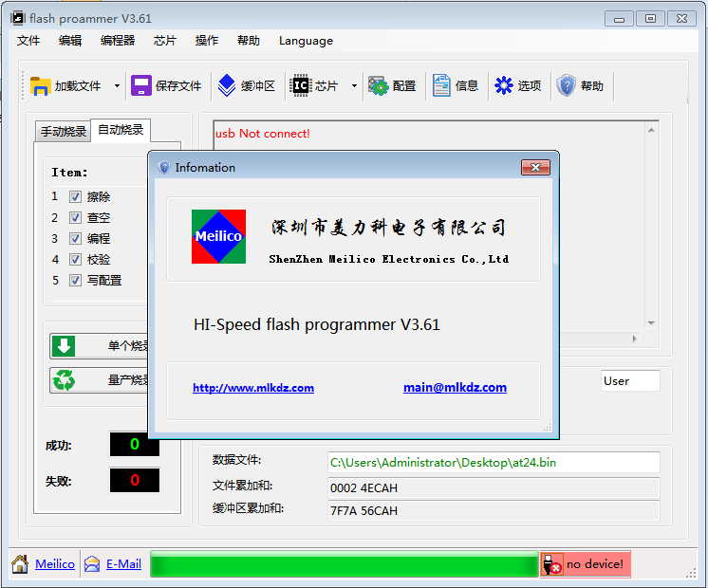Click the envelope icon beside E-Mail
This screenshot has height=588, width=708.
(92, 564)
